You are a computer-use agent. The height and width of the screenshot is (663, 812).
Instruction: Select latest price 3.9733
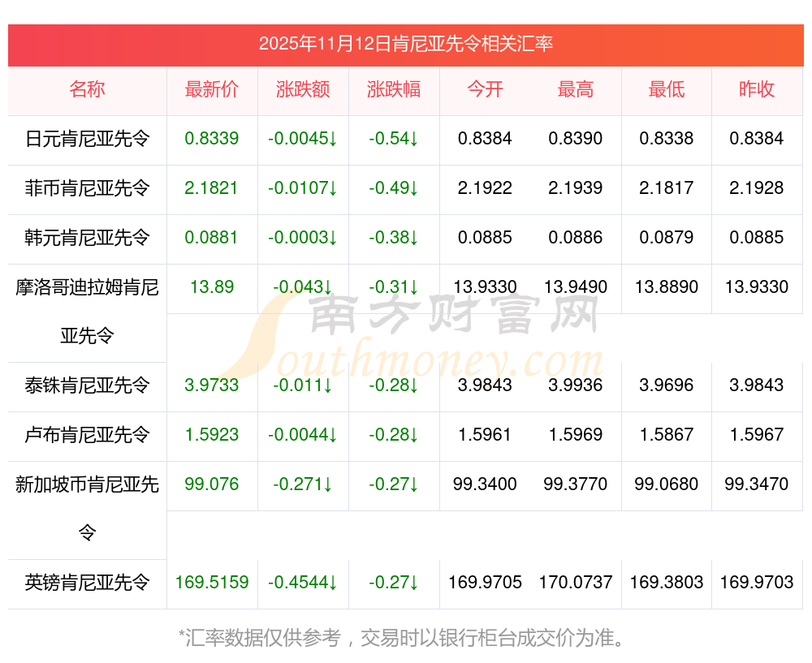coord(212,385)
